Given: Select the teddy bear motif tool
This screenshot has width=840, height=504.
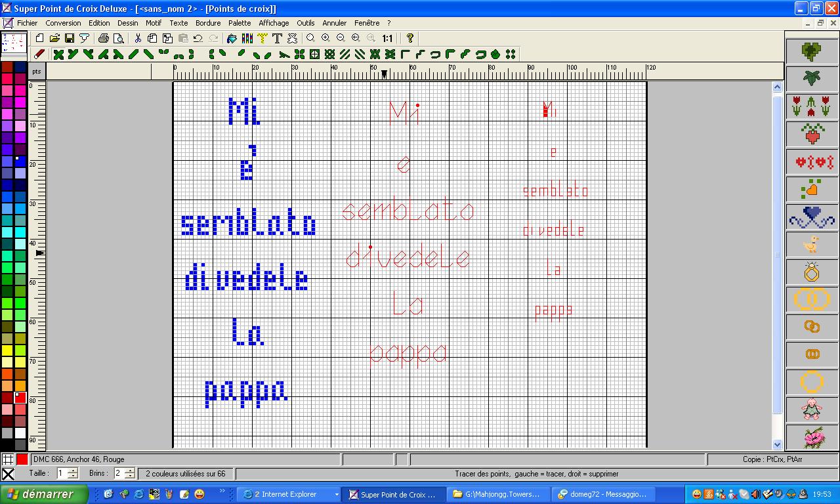Looking at the screenshot, I should pyautogui.click(x=293, y=38).
